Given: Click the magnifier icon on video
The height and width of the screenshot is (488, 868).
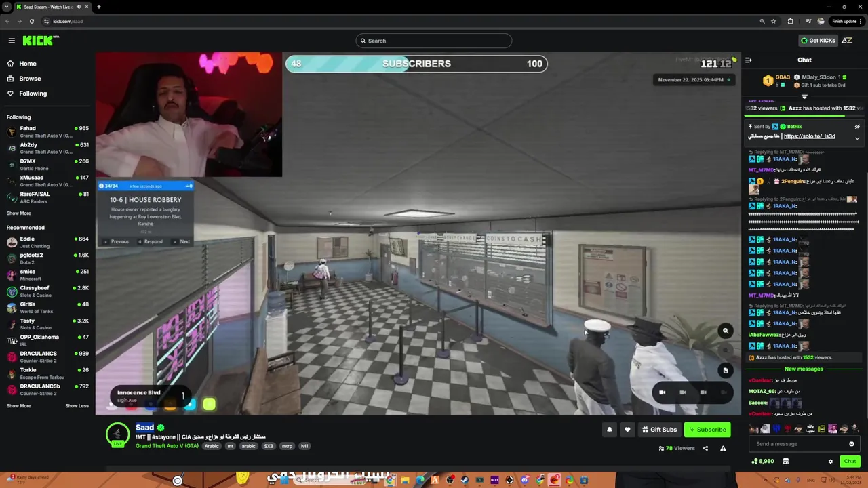Looking at the screenshot, I should click(726, 331).
